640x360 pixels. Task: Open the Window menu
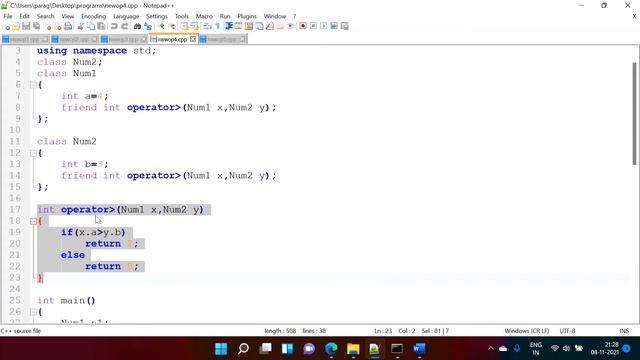[275, 16]
